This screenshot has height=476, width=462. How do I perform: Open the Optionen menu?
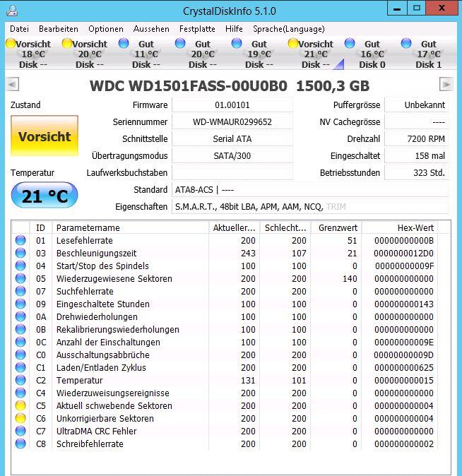[106, 29]
